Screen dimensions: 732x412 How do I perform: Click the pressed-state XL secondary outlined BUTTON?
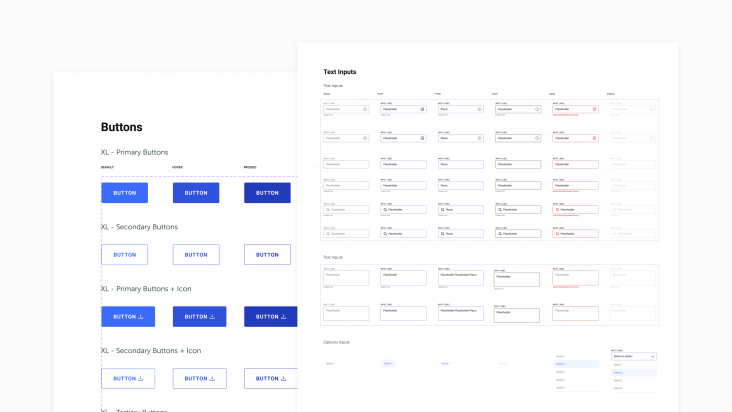click(x=267, y=255)
